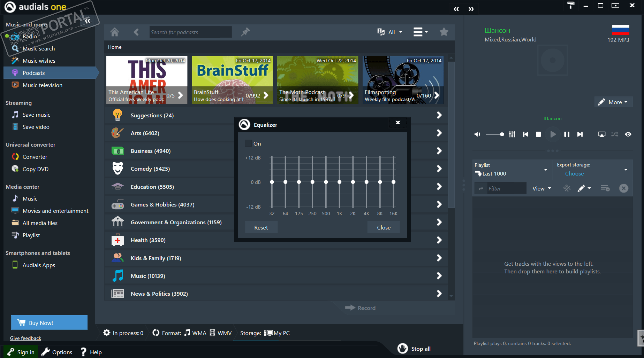Open Radio in the sidebar
This screenshot has height=358, width=644.
click(x=30, y=36)
